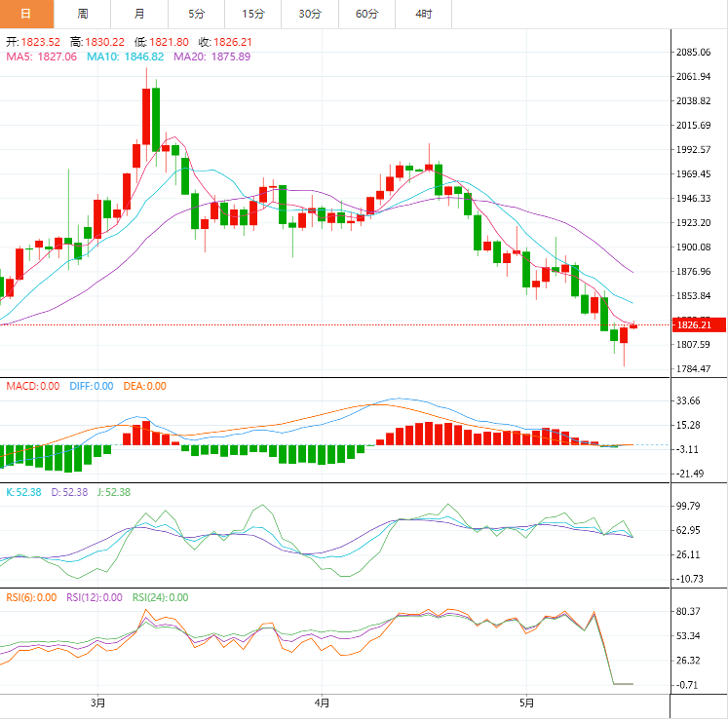Click the 4月 date axis label
The height and width of the screenshot is (722, 728).
(322, 703)
